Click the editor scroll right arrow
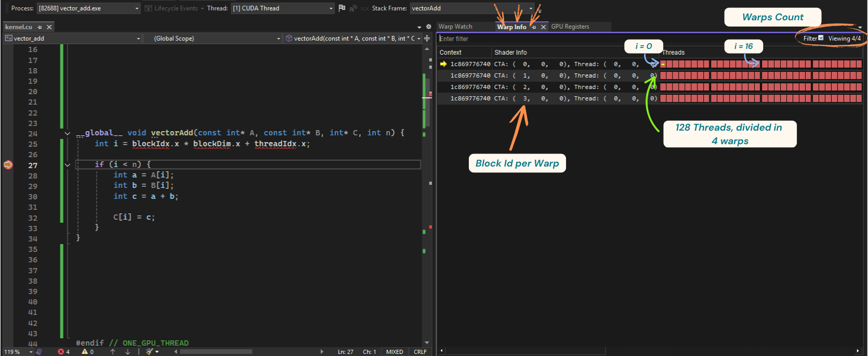This screenshot has width=868, height=356. [x=322, y=352]
